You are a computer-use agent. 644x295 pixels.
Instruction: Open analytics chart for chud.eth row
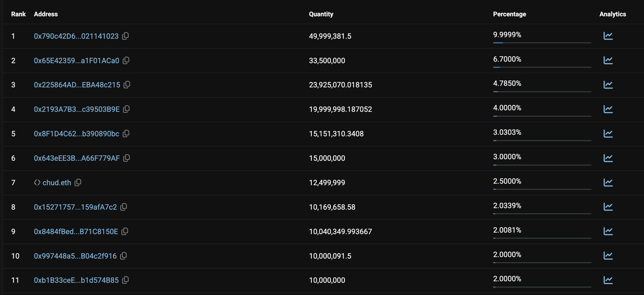608,182
